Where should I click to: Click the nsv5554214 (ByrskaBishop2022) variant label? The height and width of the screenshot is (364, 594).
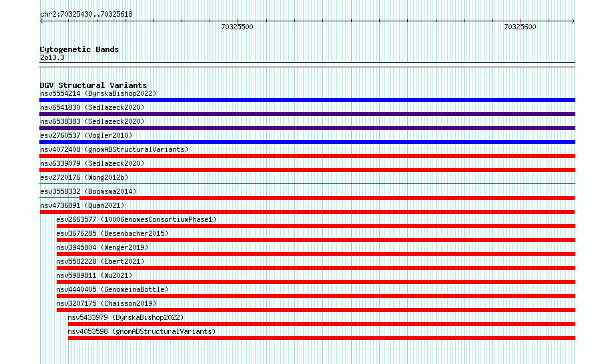(x=98, y=93)
